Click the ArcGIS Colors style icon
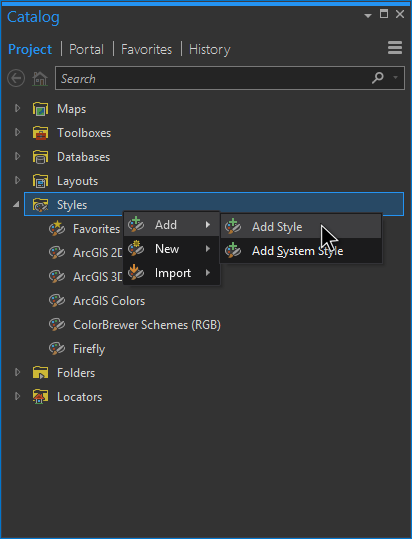412x539 pixels. pyautogui.click(x=57, y=300)
